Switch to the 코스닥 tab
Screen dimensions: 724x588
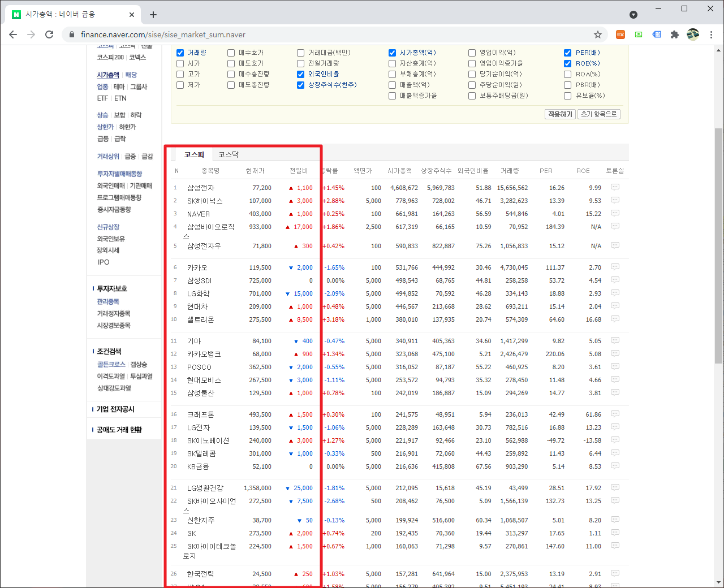coord(229,154)
